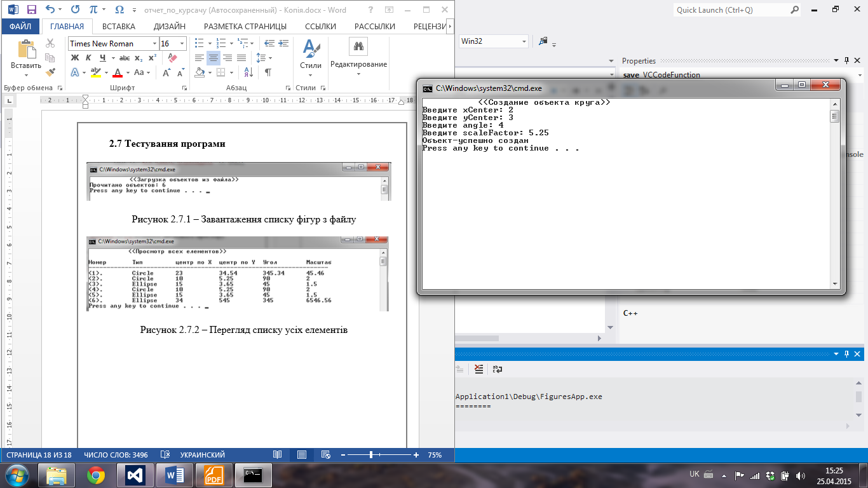Switch to the ВСТАВКА tab
Screen dimensions: 868x488
pyautogui.click(x=119, y=26)
